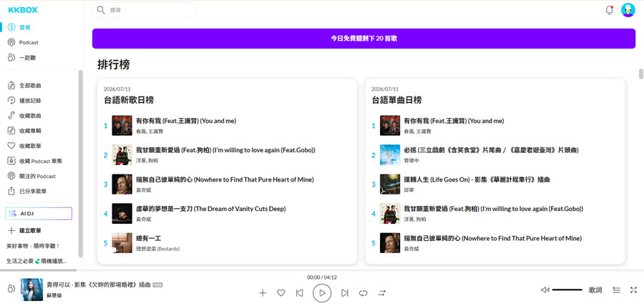644x306 pixels.
Task: Open the user profile avatar
Action: (x=628, y=10)
